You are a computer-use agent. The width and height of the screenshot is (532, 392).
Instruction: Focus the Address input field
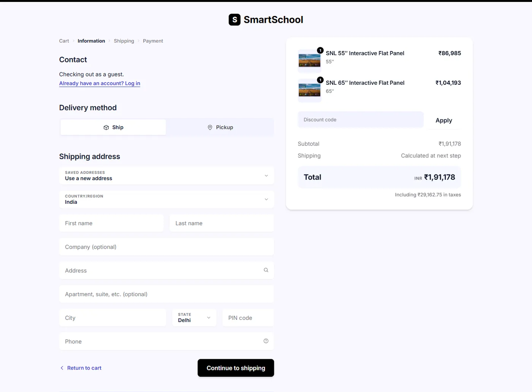tap(166, 270)
